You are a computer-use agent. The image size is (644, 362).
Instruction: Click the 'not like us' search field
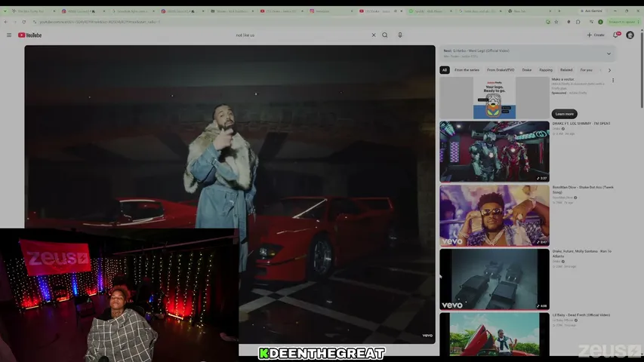tap(302, 35)
